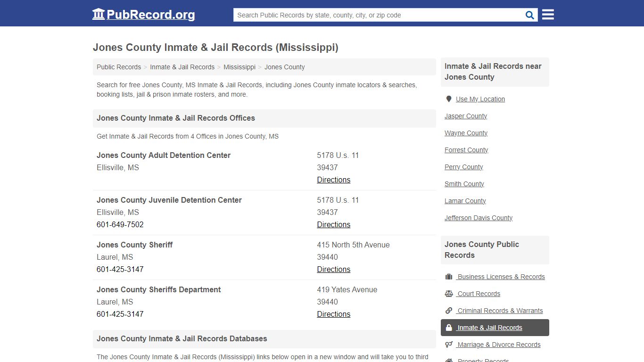Screen dimensions: 644x362
Task: Click PubRecord.org site title text
Action: click(x=151, y=15)
